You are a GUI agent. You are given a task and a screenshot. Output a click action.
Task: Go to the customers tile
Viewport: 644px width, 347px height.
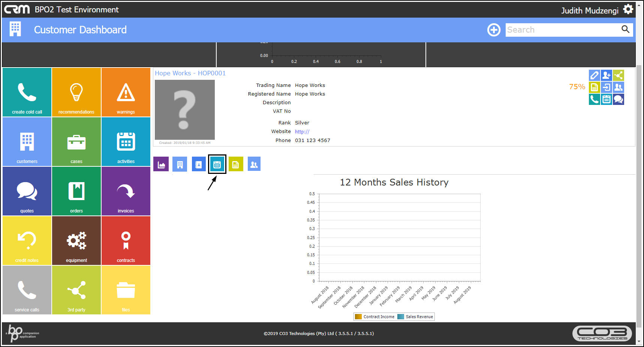27,142
